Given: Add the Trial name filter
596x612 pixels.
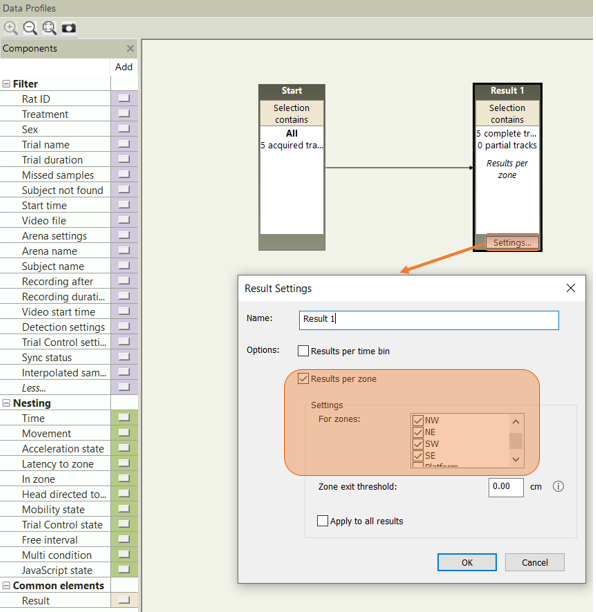Looking at the screenshot, I should pyautogui.click(x=124, y=144).
